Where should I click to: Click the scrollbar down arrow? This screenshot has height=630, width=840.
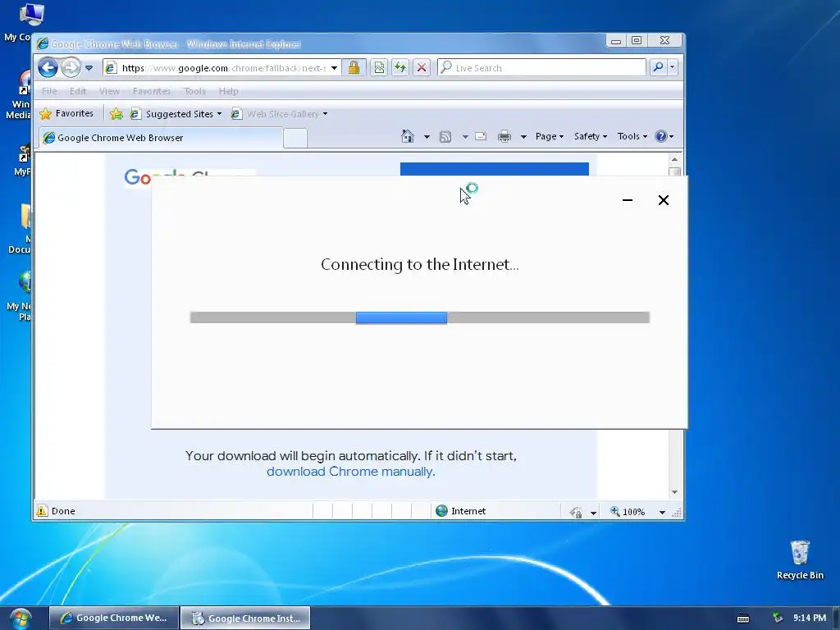pos(674,492)
